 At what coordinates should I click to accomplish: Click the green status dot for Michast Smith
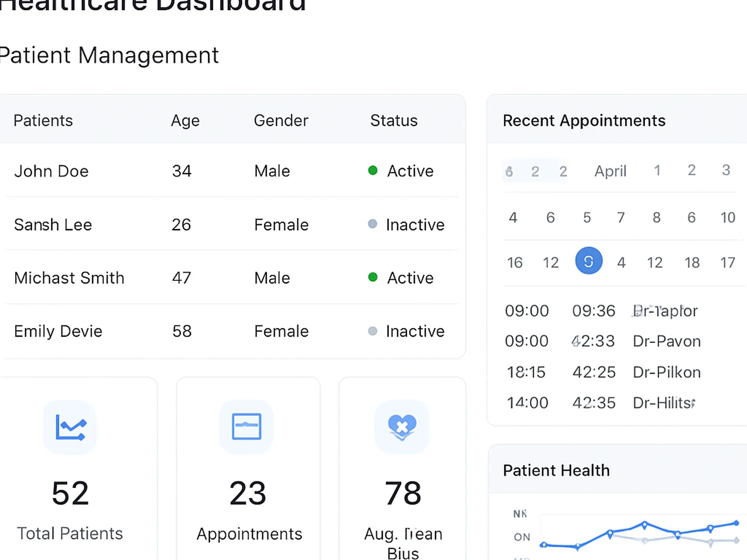click(373, 277)
